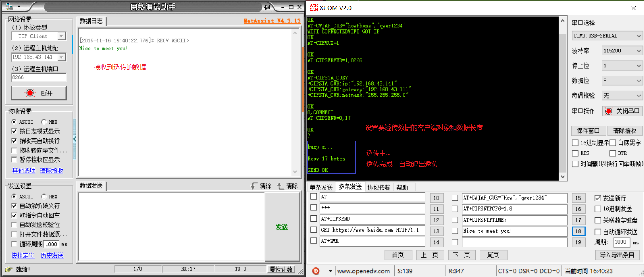Click the red serial port status icon next to 关闭串口
Image resolution: width=644 pixels, height=277 pixels.
click(609, 111)
